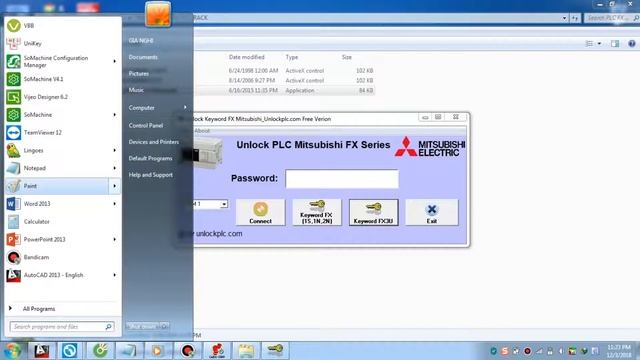
Task: Expand the PowerPoint 2013 jump list arrow
Action: (114, 240)
